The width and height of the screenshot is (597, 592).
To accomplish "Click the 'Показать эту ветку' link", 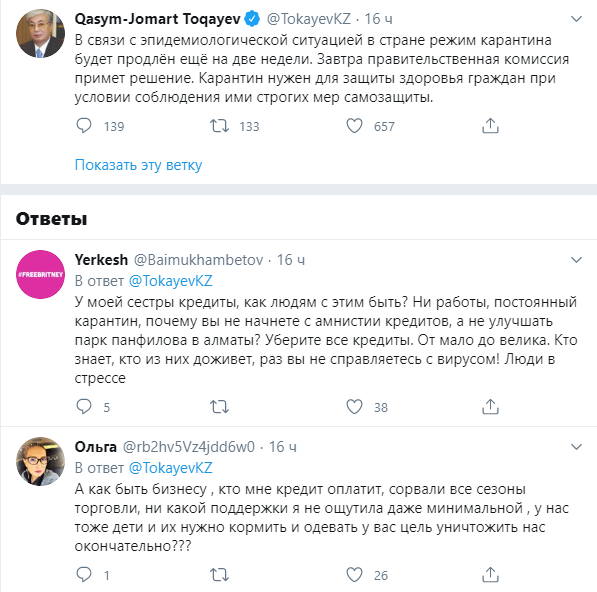I will click(x=138, y=165).
